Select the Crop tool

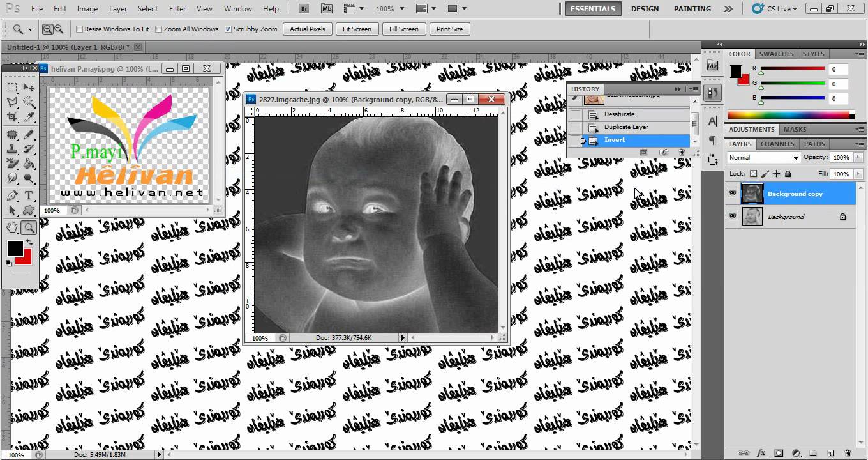point(13,116)
